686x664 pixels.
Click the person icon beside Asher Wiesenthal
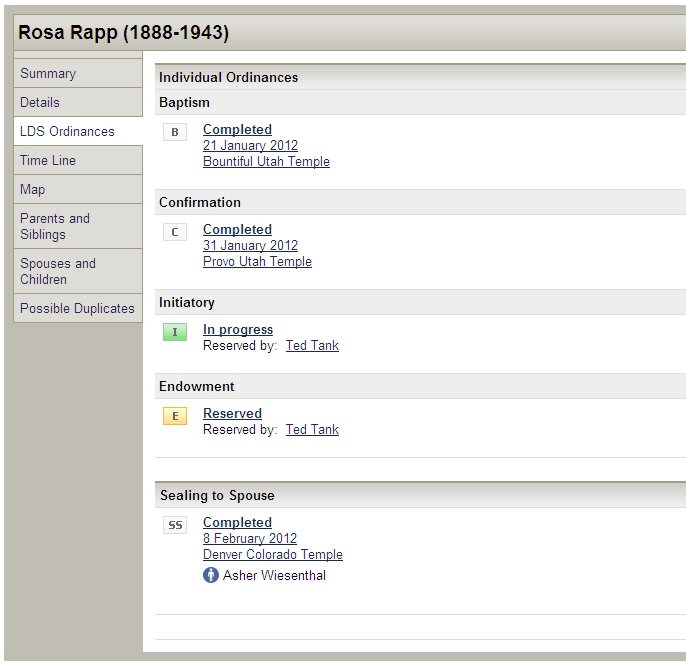point(211,575)
